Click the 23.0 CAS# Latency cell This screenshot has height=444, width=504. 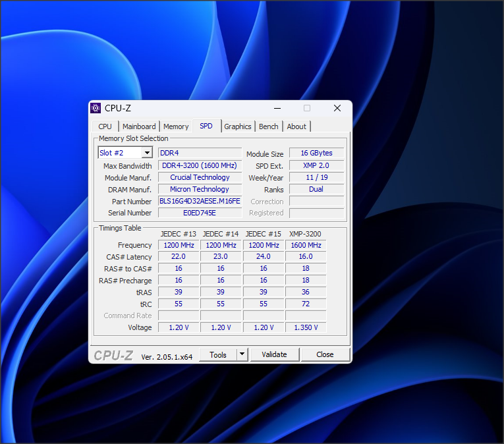click(221, 256)
